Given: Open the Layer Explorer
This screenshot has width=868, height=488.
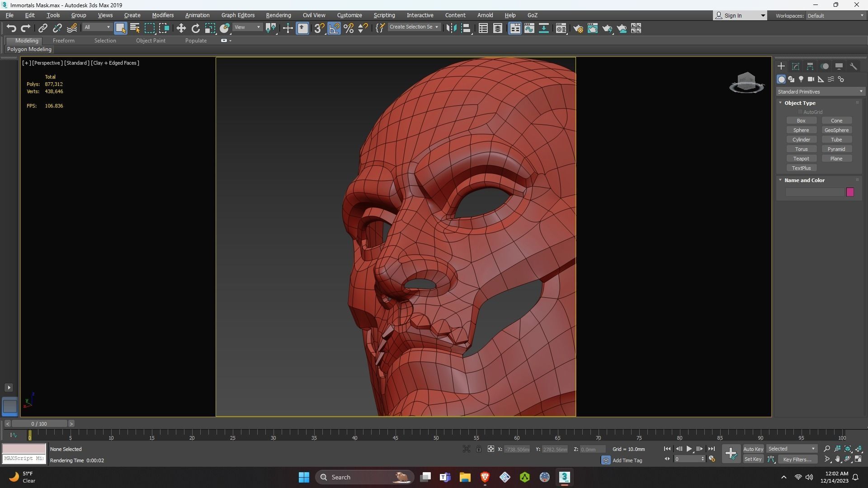Looking at the screenshot, I should [x=497, y=28].
